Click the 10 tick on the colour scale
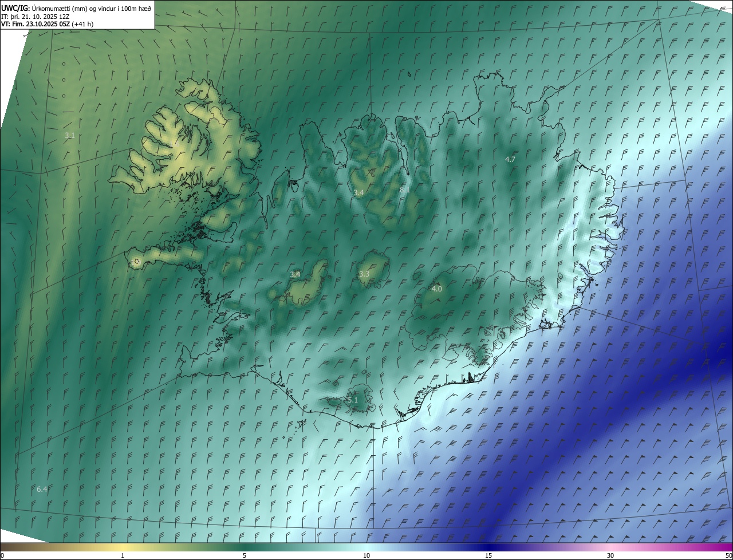Viewport: 733px width, 560px height. click(x=366, y=555)
